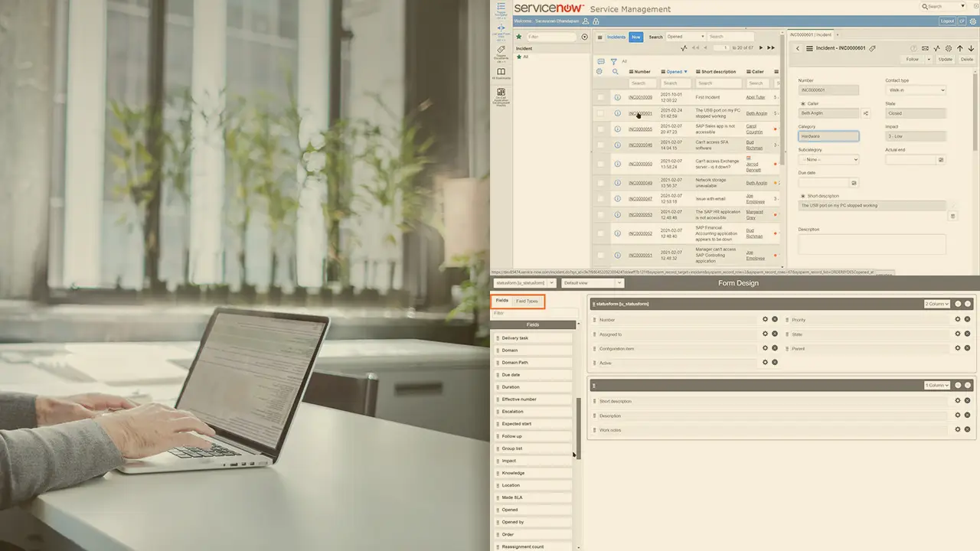Select checkbox for INC0000601 row
The width and height of the screenshot is (980, 551).
(x=600, y=113)
